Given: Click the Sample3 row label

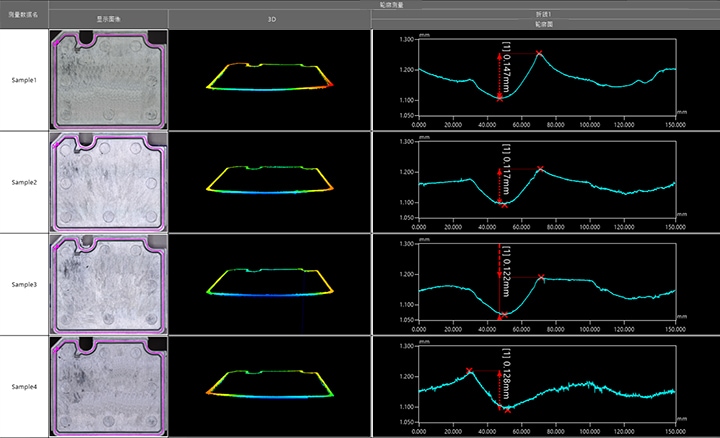Looking at the screenshot, I should coord(24,284).
